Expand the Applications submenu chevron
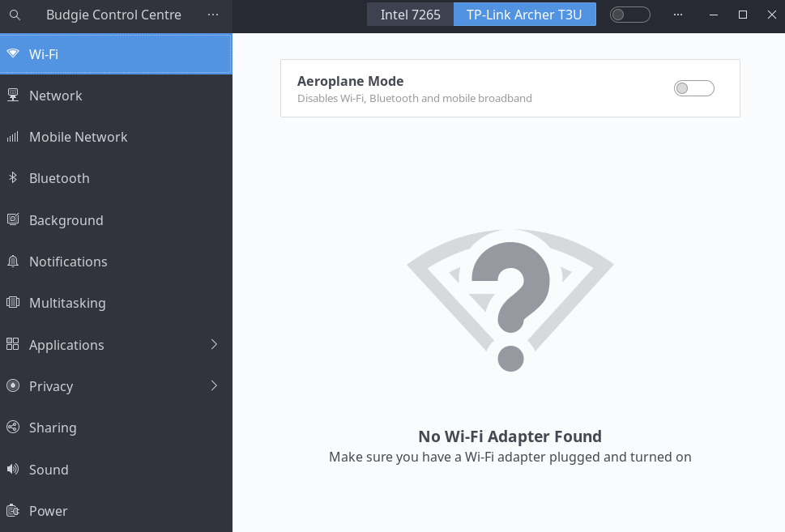Image resolution: width=785 pixels, height=532 pixels. pos(214,344)
